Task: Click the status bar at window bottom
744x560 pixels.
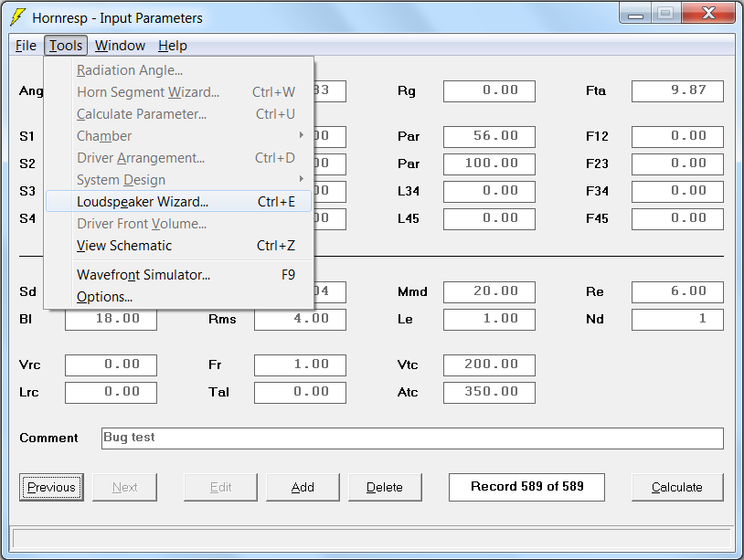Action: pyautogui.click(x=371, y=539)
